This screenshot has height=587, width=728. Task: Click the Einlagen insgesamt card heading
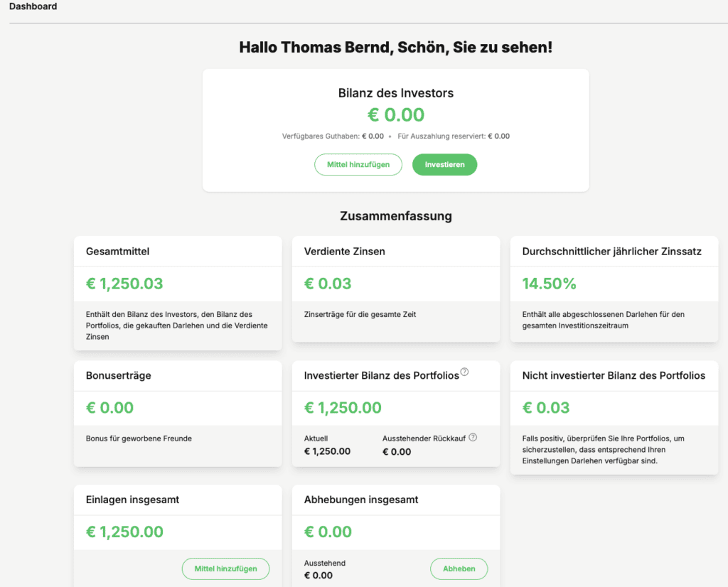tap(132, 500)
